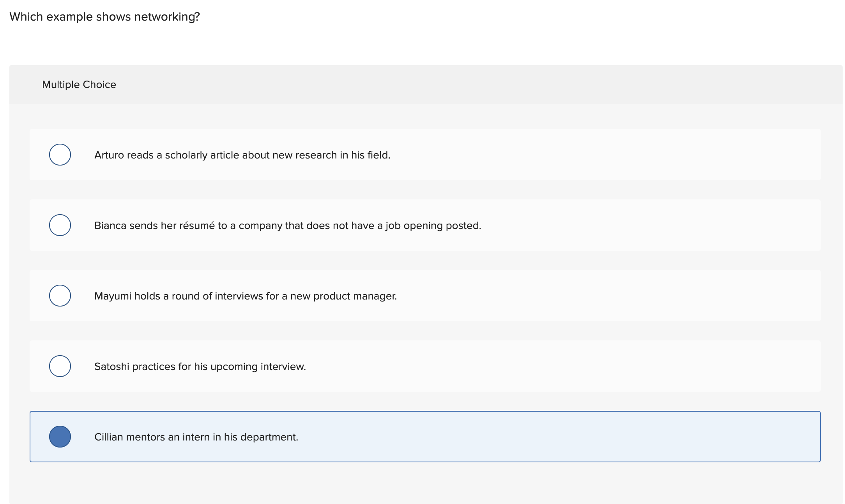Select the radio button for Arturo's answer
Screen dimensions: 845x504
tap(60, 155)
